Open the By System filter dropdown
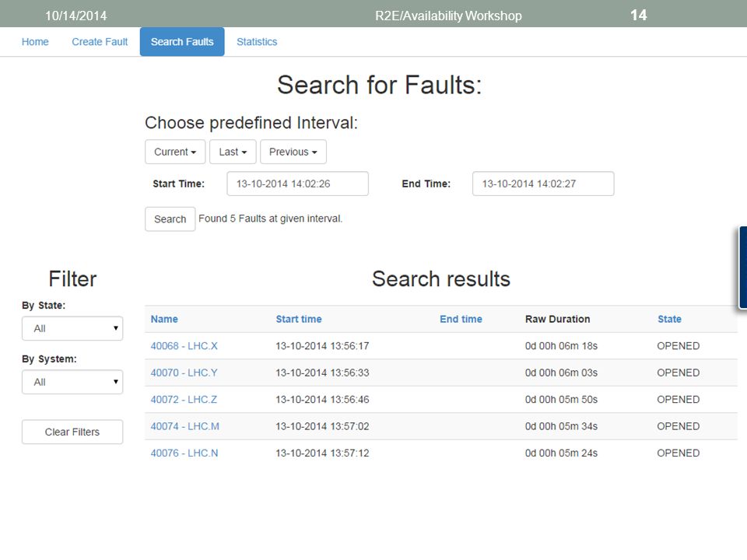 [x=72, y=382]
